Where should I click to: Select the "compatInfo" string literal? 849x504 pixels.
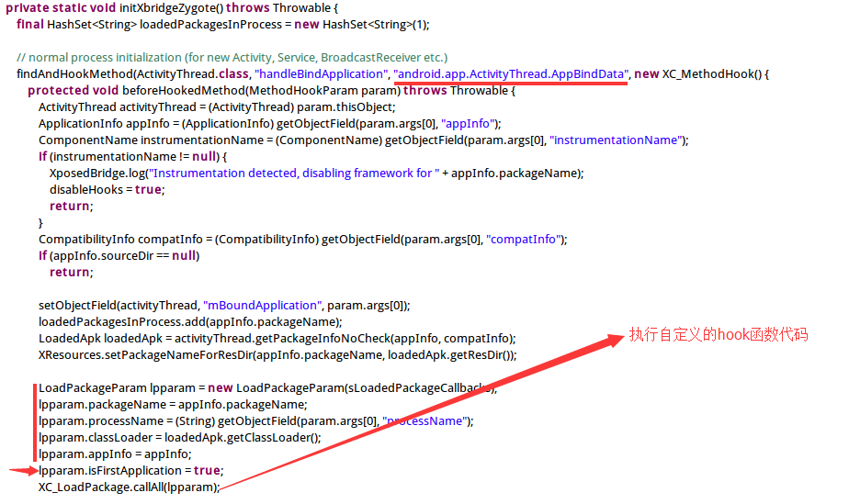click(x=524, y=240)
